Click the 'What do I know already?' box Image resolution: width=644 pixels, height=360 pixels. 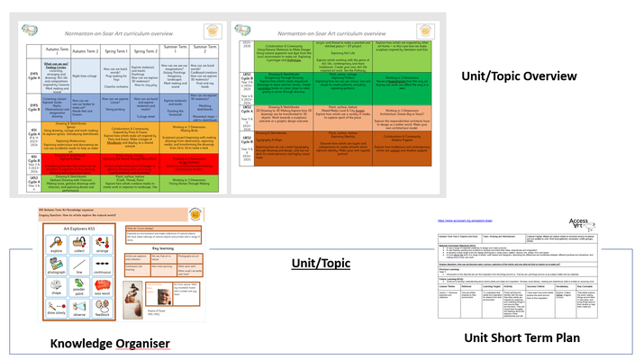click(163, 234)
